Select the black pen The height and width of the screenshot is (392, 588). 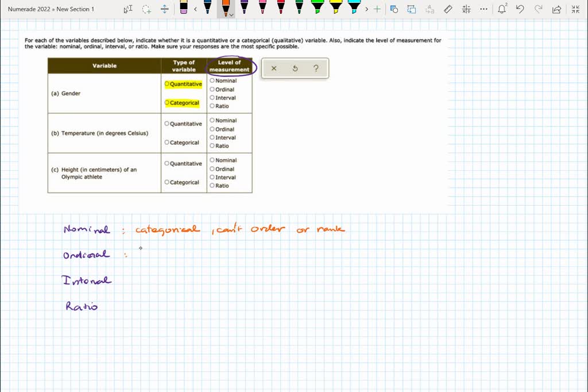tap(208, 7)
